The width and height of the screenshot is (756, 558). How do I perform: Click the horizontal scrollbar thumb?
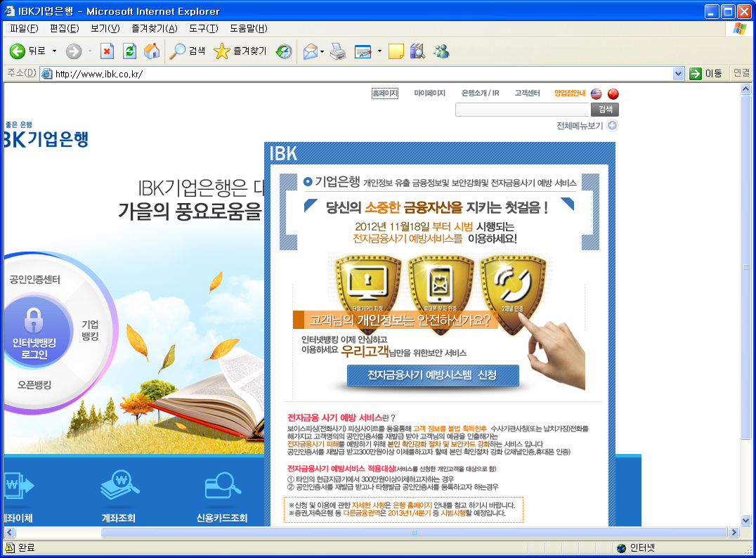(414, 533)
